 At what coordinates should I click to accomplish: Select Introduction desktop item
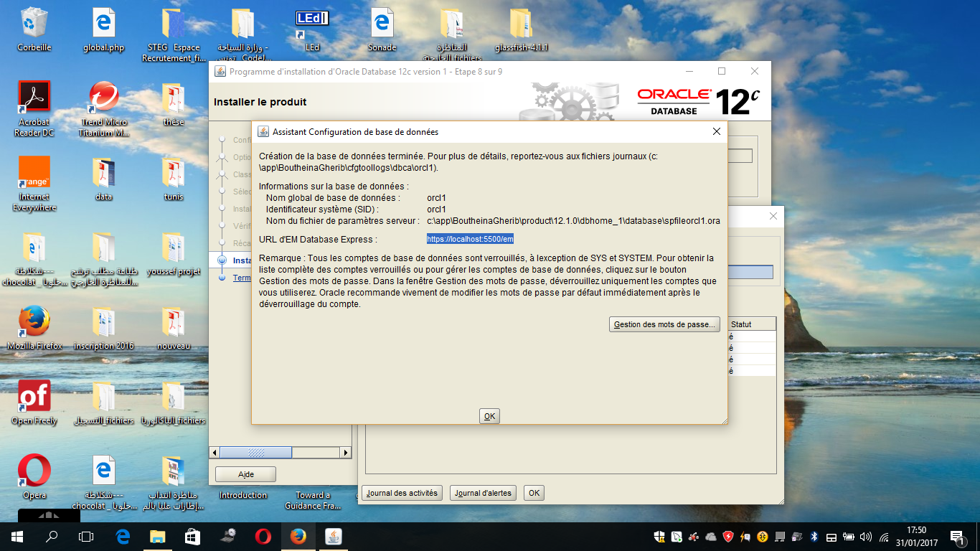[243, 495]
